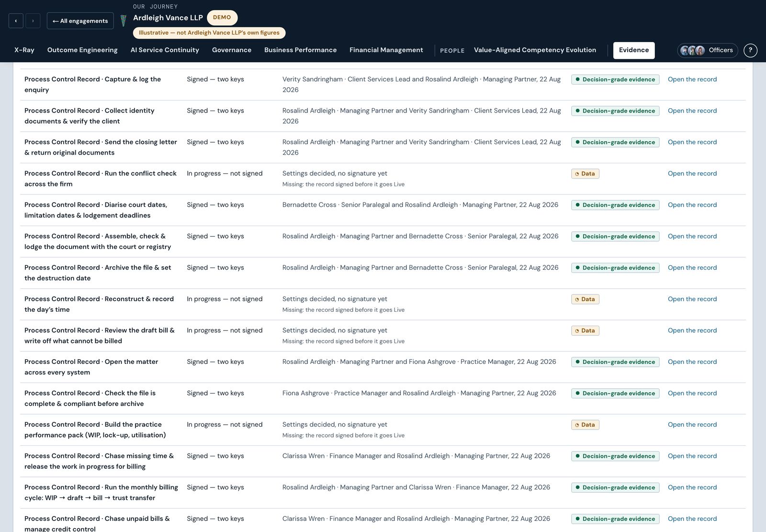This screenshot has width=766, height=532.
Task: Open the record for Send the closing letter
Action: [x=692, y=142]
